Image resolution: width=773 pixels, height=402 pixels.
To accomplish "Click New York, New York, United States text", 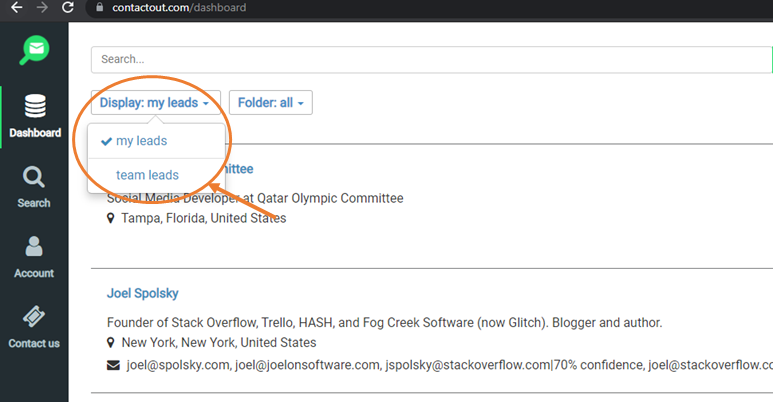I will point(219,342).
